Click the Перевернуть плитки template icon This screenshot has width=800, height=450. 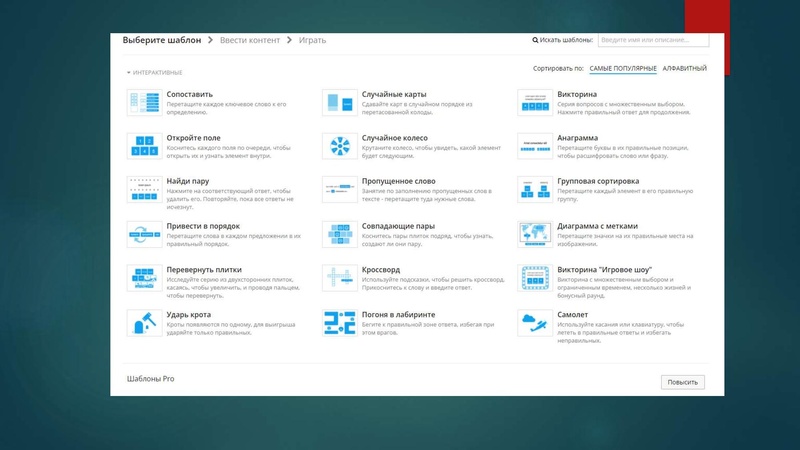tap(143, 277)
